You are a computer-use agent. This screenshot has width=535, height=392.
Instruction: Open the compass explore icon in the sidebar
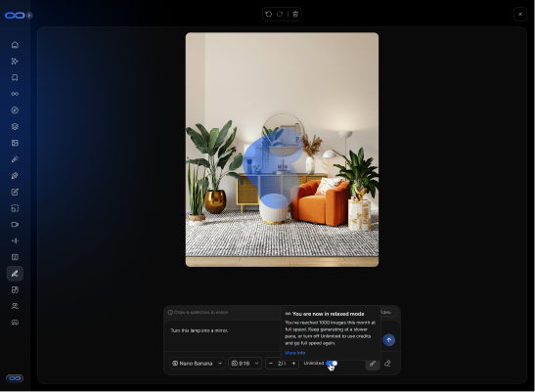tap(15, 110)
